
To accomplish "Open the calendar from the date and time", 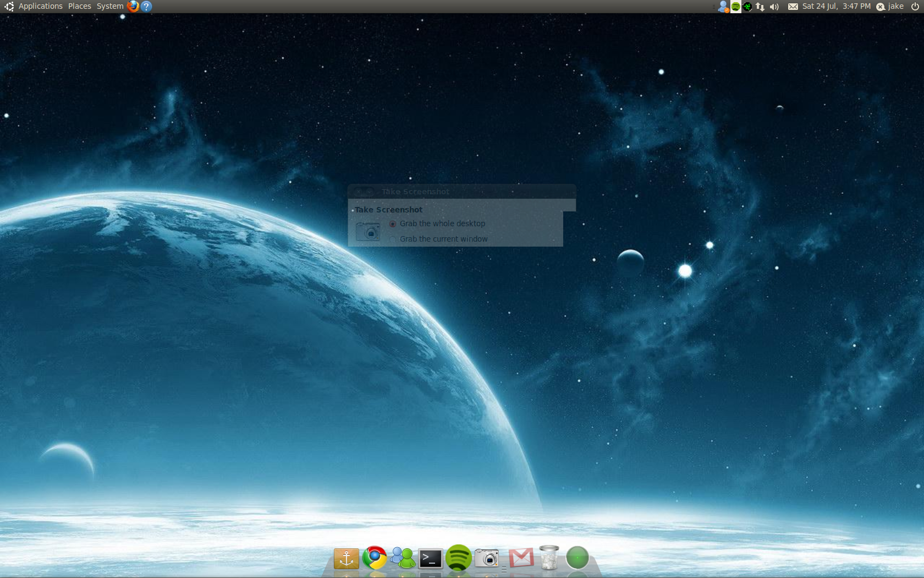I will 836,6.
